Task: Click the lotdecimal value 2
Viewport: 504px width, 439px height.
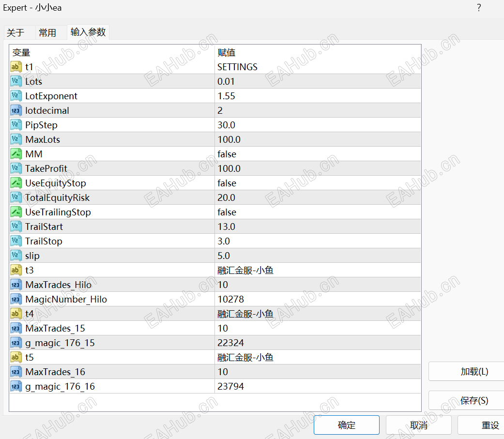Action: click(220, 110)
